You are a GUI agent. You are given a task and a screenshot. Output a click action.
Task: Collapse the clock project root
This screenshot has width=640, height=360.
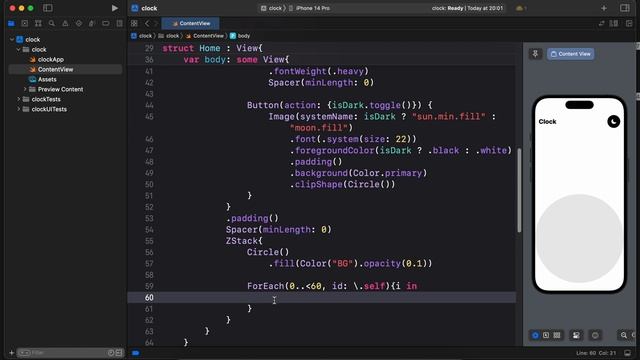(x=12, y=40)
